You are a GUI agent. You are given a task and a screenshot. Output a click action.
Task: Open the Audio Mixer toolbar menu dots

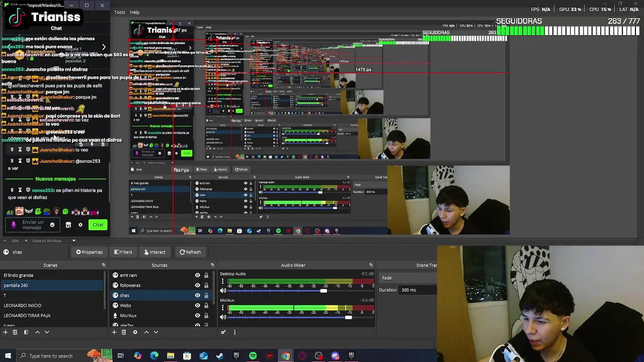pyautogui.click(x=234, y=332)
